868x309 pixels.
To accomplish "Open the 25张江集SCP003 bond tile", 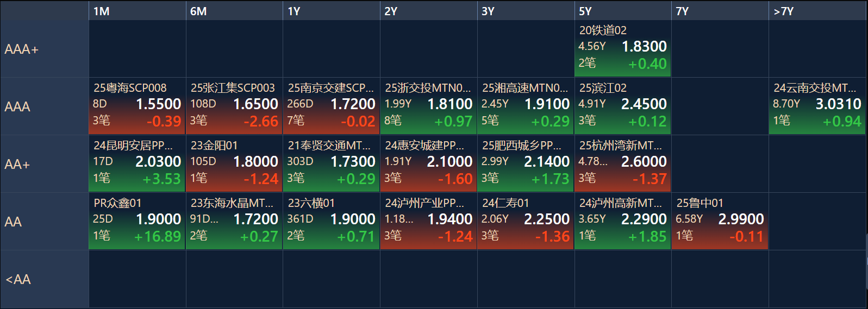I will (x=234, y=106).
